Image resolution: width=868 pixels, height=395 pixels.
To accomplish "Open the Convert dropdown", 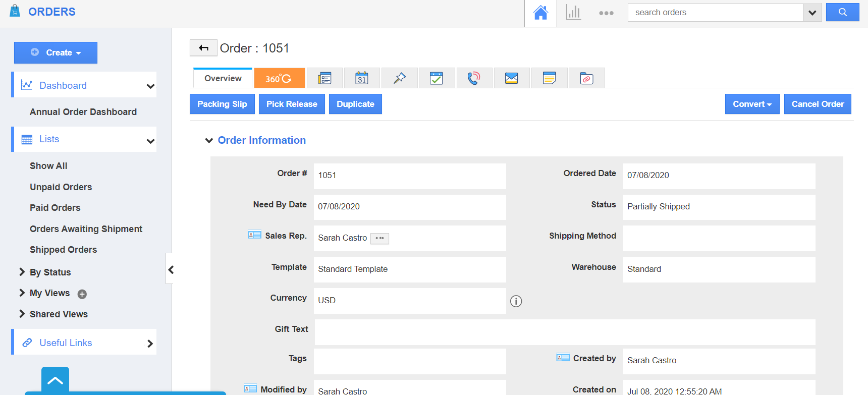I will click(x=752, y=104).
